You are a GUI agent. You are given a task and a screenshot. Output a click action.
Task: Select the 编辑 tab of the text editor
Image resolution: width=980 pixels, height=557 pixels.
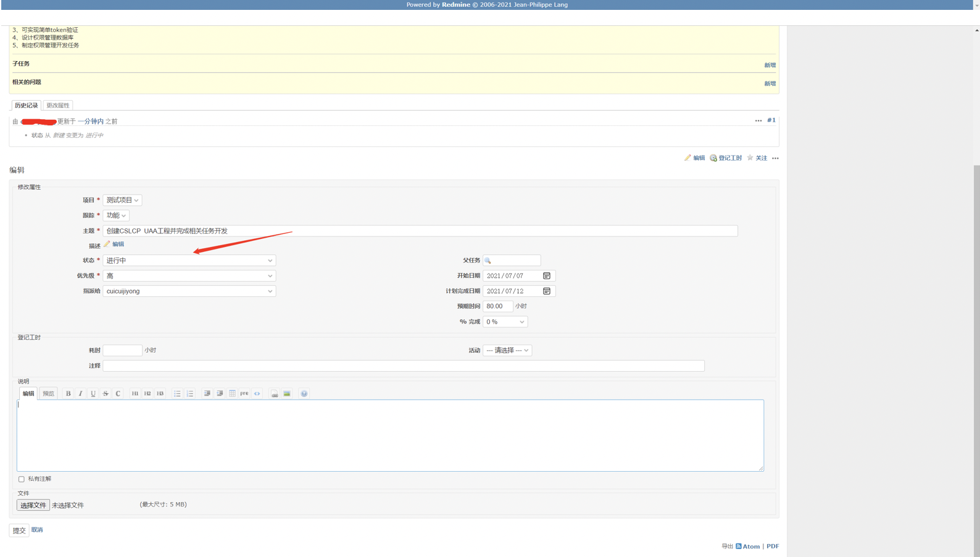pyautogui.click(x=28, y=393)
